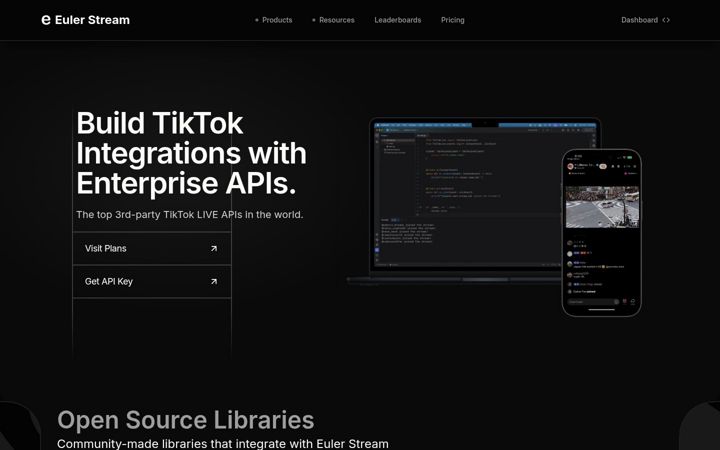Image resolution: width=720 pixels, height=450 pixels.
Task: Click the arrow icon on Get API Key
Action: pyautogui.click(x=214, y=281)
